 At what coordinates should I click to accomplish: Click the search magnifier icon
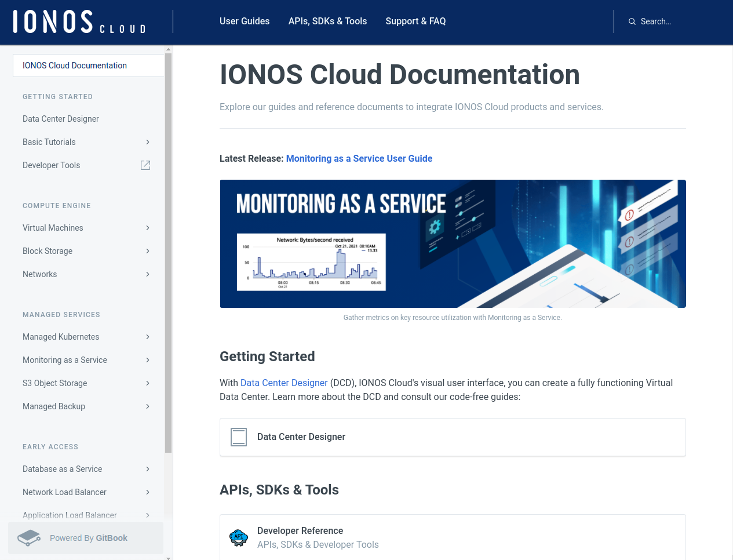pos(632,21)
